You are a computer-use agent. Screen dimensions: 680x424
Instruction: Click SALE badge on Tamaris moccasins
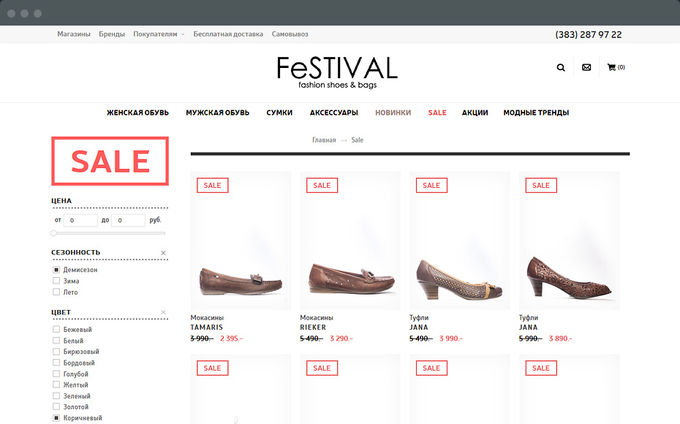(x=212, y=185)
